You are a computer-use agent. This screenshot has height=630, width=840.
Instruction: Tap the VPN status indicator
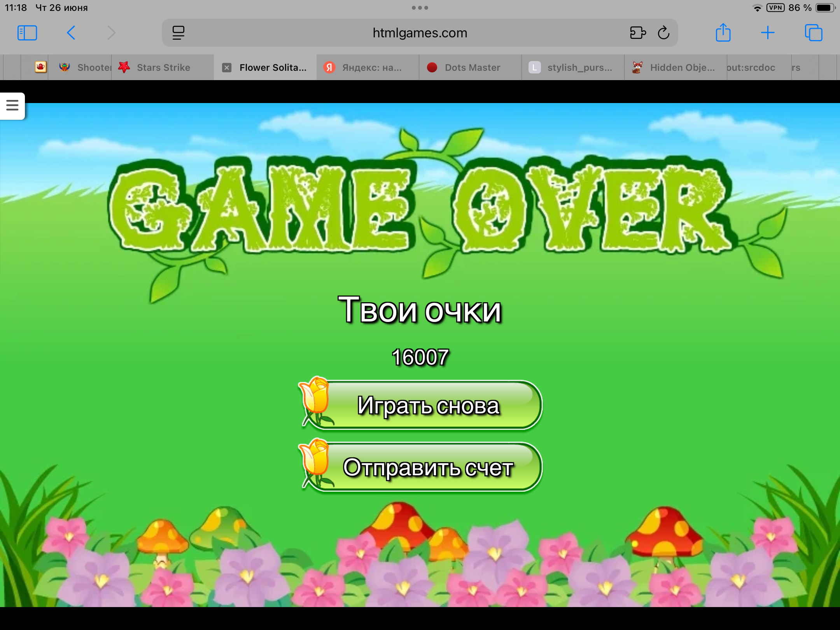[x=775, y=8]
